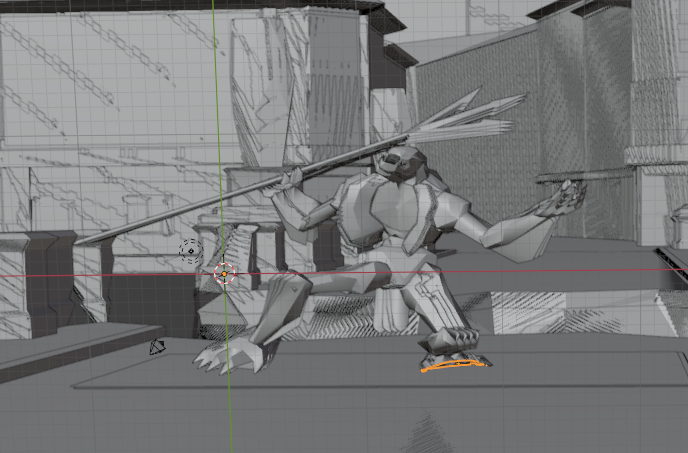Select the character's clawed front foot

[233, 356]
